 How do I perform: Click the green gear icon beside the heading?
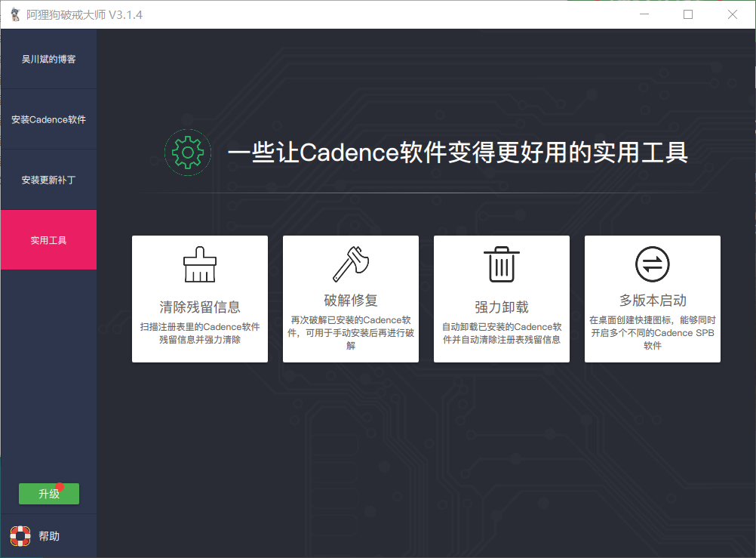(x=188, y=152)
